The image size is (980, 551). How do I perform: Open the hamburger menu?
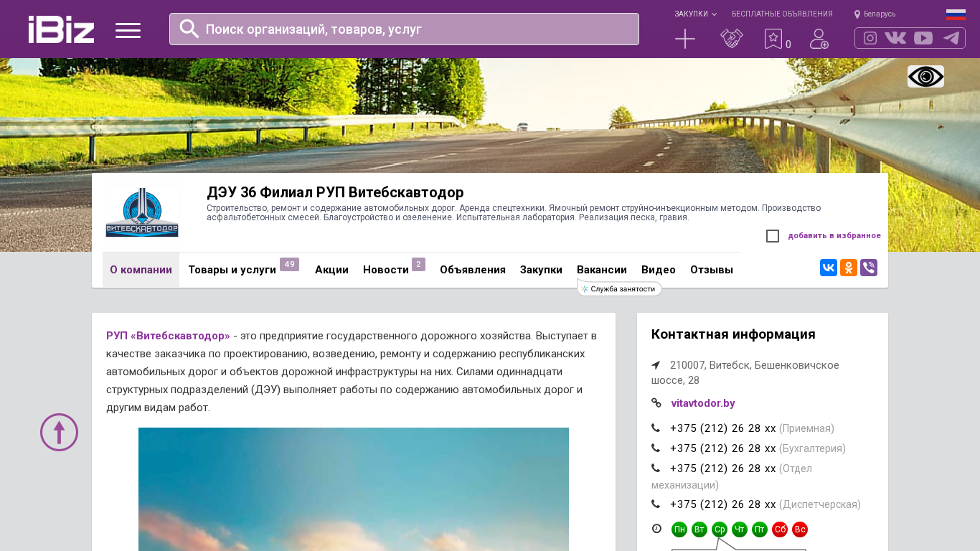(128, 30)
